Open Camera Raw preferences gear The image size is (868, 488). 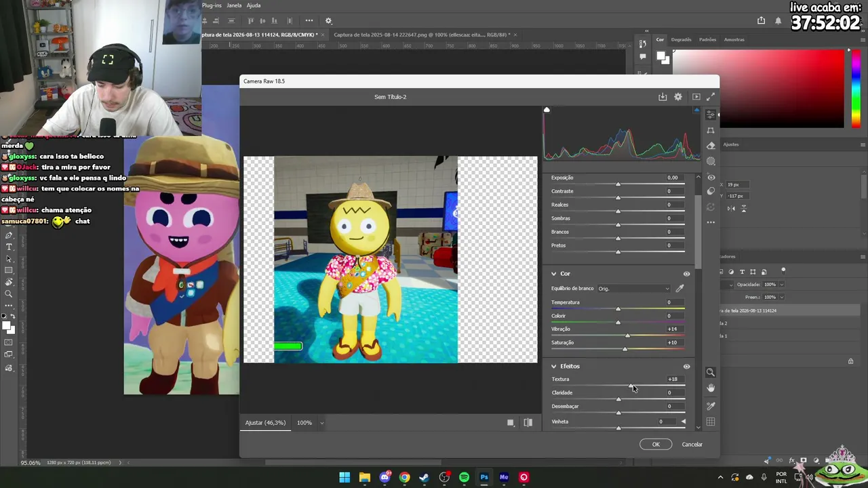click(678, 97)
